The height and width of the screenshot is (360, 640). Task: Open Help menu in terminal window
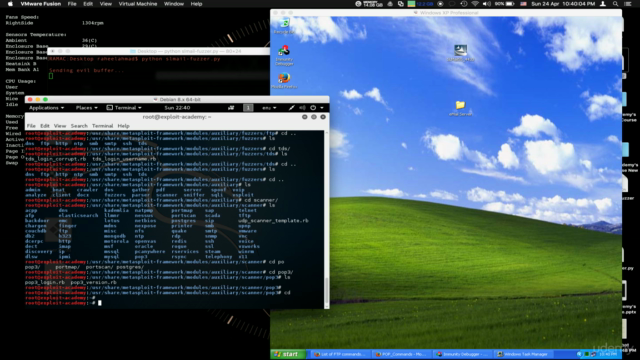point(123,126)
